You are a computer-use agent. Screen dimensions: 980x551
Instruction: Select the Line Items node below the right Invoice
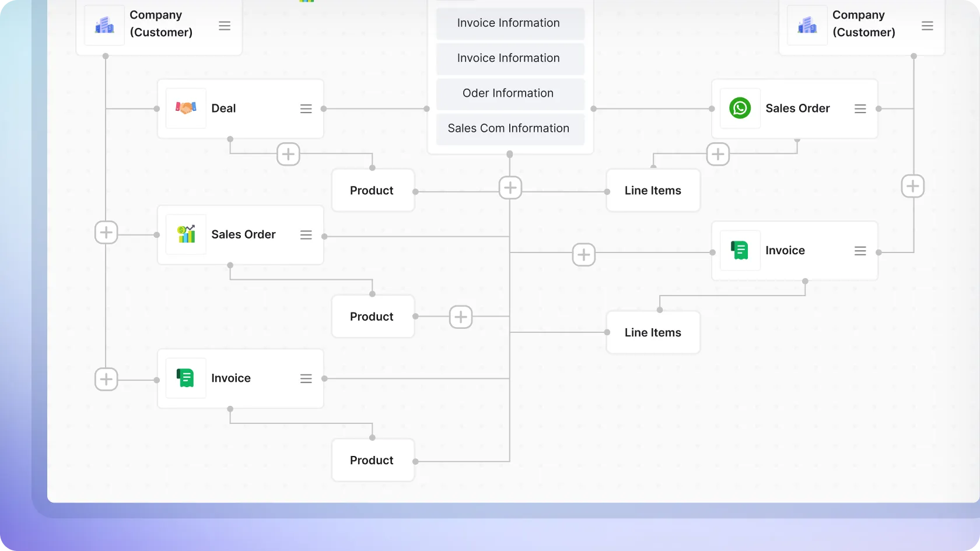click(653, 332)
